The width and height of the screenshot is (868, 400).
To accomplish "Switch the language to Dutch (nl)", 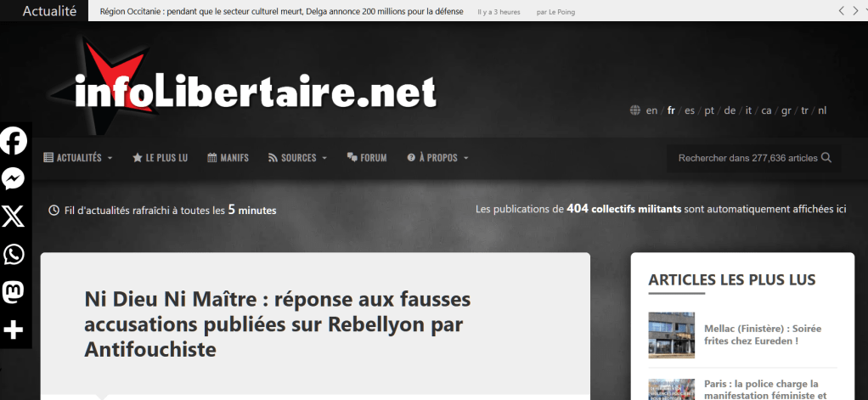I will click(x=822, y=110).
